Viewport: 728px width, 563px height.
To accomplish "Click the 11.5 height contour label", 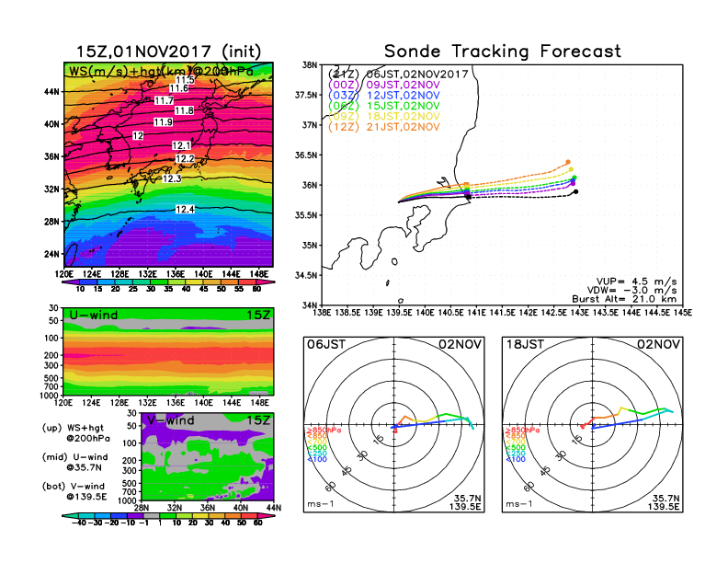I will click(x=185, y=80).
